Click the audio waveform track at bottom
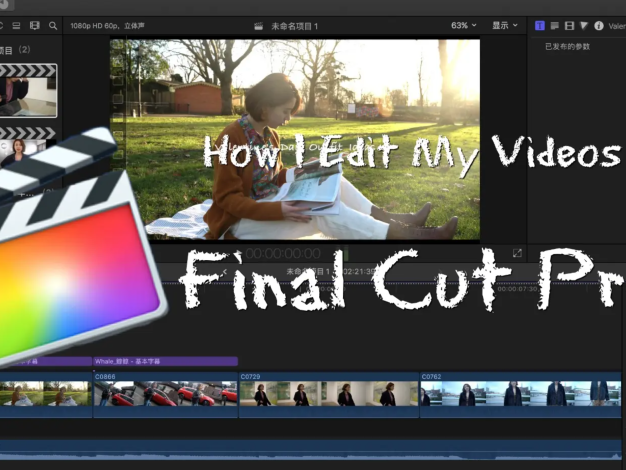The height and width of the screenshot is (470, 626). pos(311,450)
